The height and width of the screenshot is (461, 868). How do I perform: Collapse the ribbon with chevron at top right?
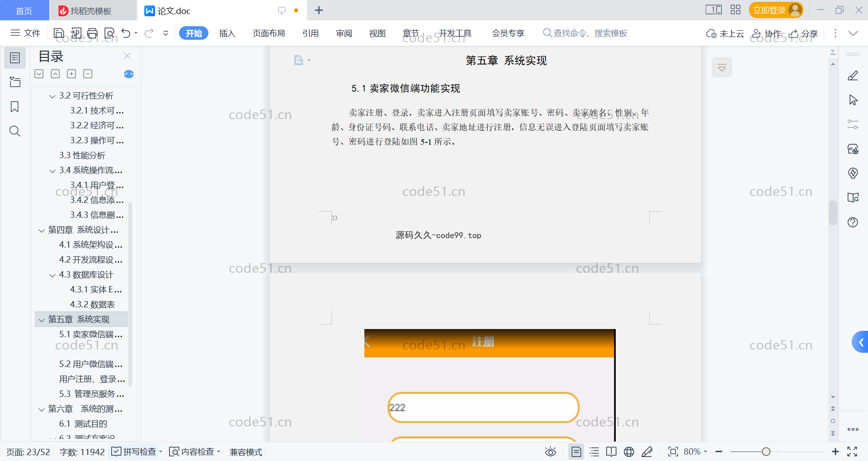pos(853,33)
